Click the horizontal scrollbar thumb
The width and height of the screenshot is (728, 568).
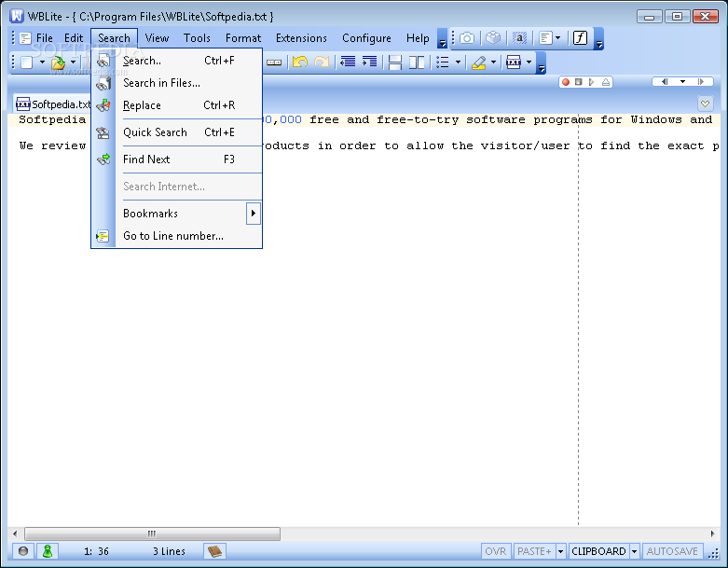click(x=152, y=533)
